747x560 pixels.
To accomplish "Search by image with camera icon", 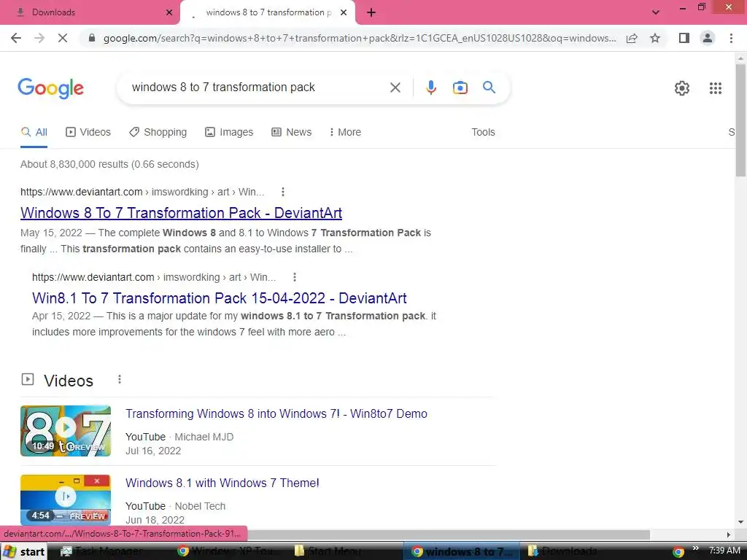I will pos(460,87).
